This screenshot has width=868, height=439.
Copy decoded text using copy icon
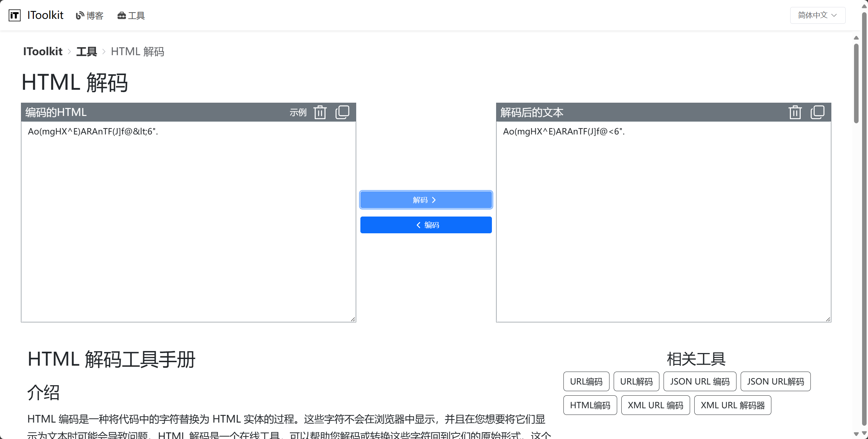(817, 112)
